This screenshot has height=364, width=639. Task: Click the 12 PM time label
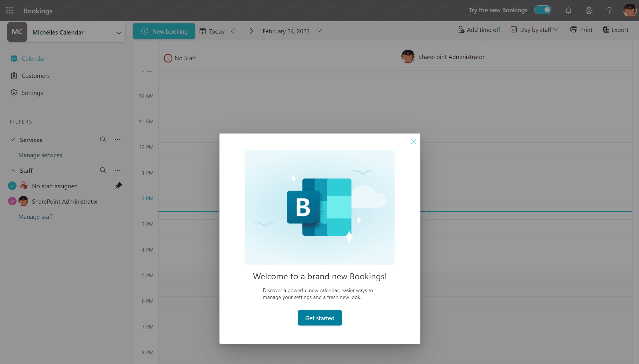tap(146, 147)
